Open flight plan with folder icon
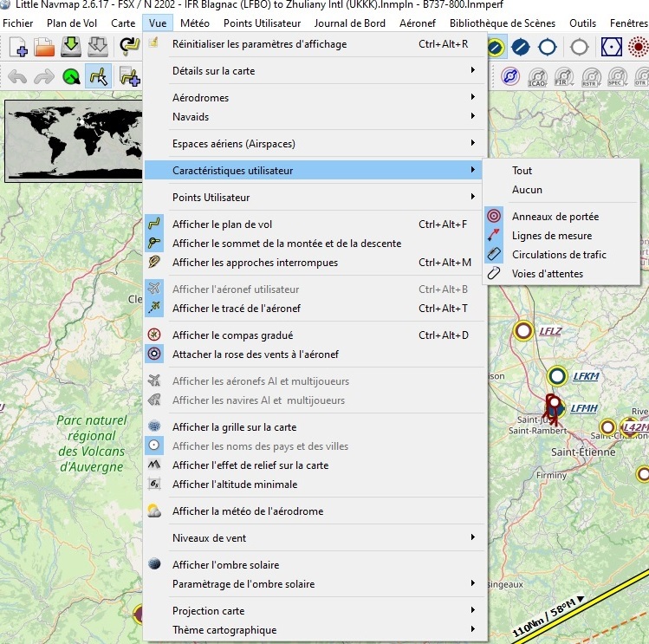649x644 pixels. 44,46
